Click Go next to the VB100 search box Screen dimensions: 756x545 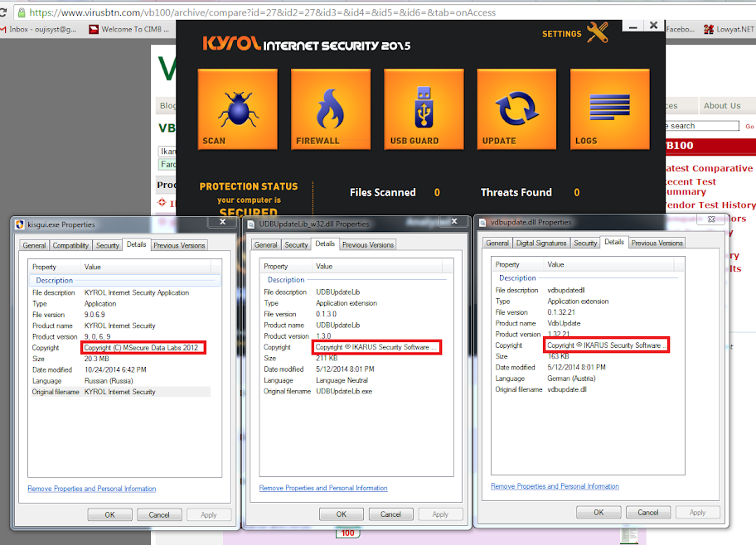749,125
